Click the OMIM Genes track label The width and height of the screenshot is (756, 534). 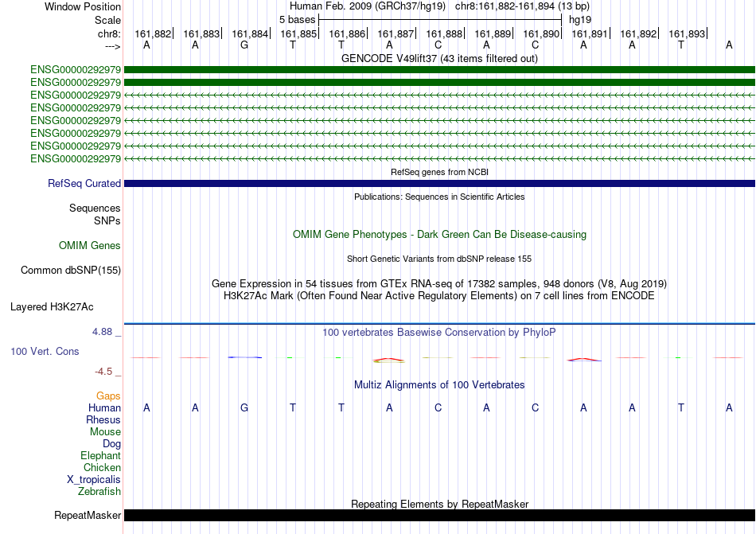[90, 246]
